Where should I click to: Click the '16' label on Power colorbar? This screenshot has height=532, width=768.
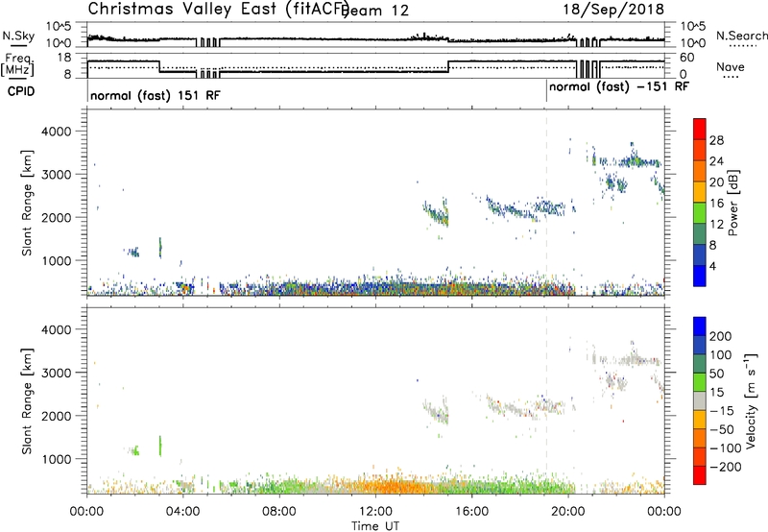pos(716,204)
